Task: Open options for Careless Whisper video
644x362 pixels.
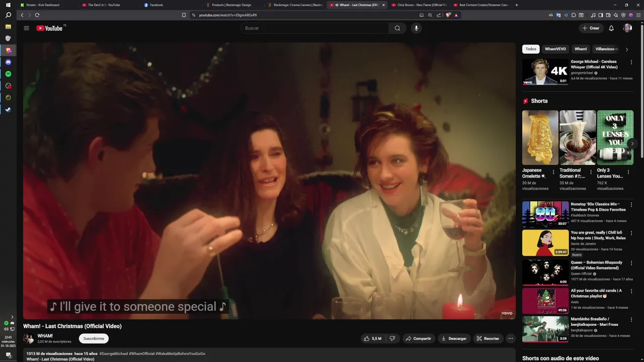Action: click(x=631, y=62)
